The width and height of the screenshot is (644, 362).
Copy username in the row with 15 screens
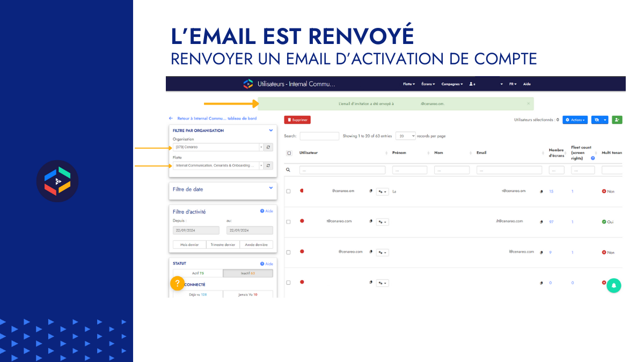371,191
